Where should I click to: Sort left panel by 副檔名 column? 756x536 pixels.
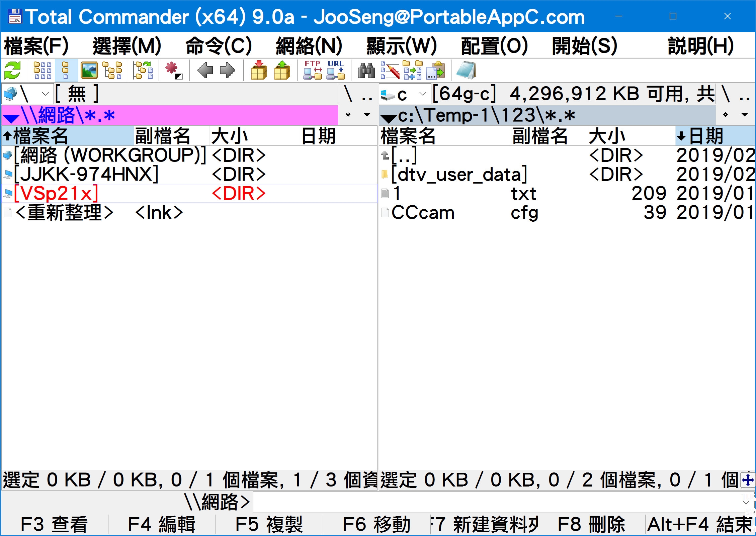tap(172, 136)
